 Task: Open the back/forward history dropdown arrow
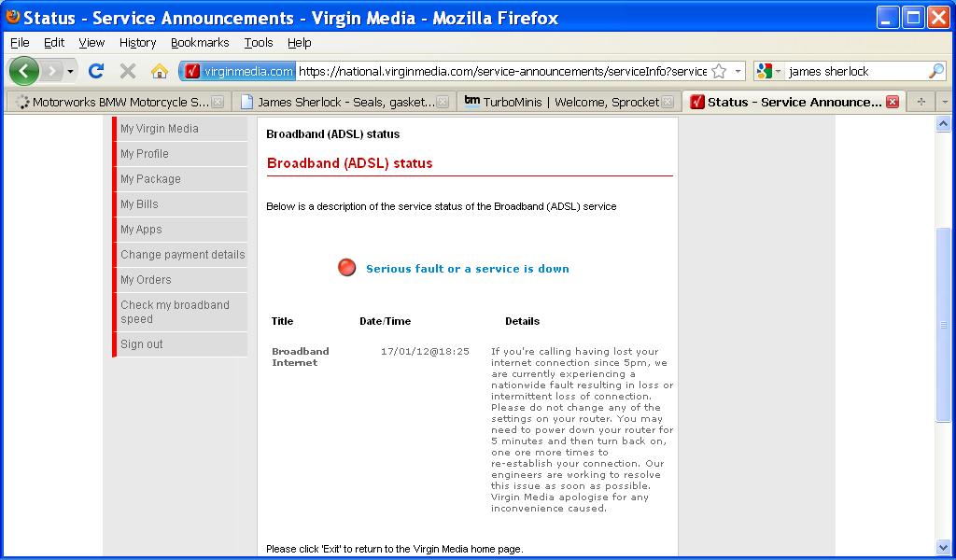(70, 71)
